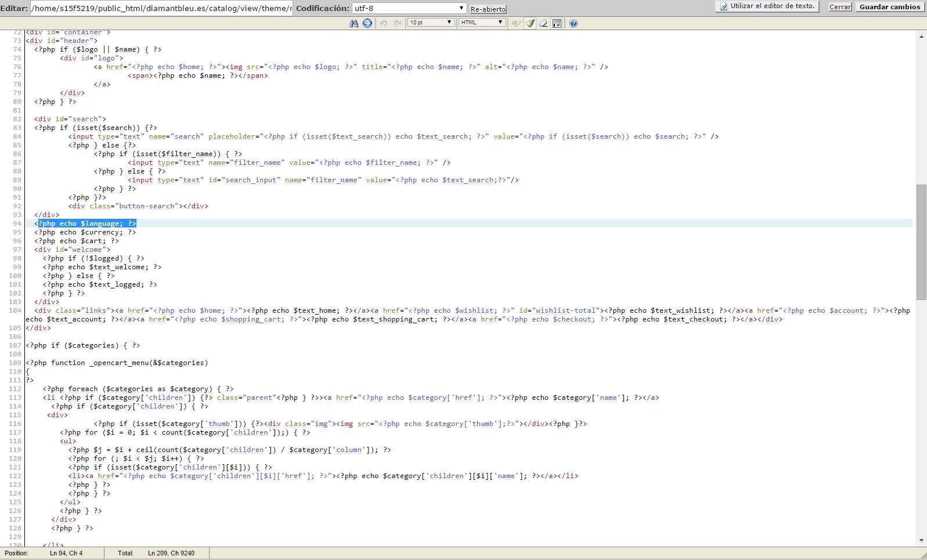Click line 112 foreach $categories line
Image resolution: width=927 pixels, height=560 pixels.
click(138, 389)
